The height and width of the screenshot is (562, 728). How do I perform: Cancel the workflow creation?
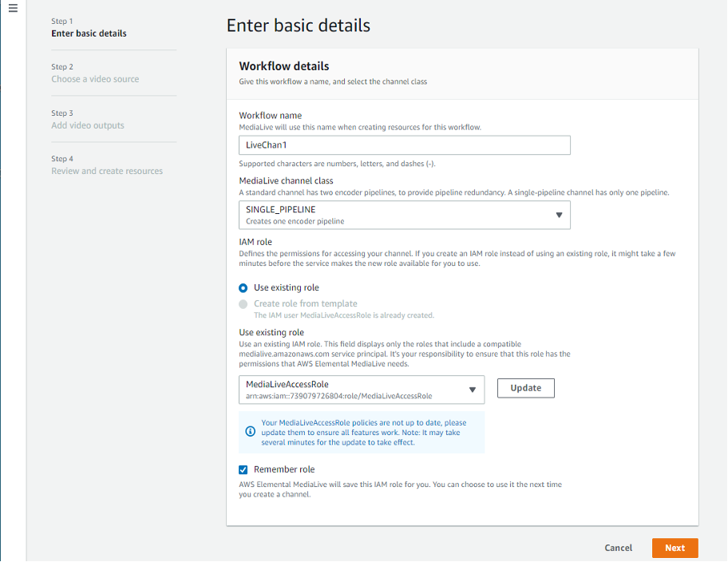[618, 548]
